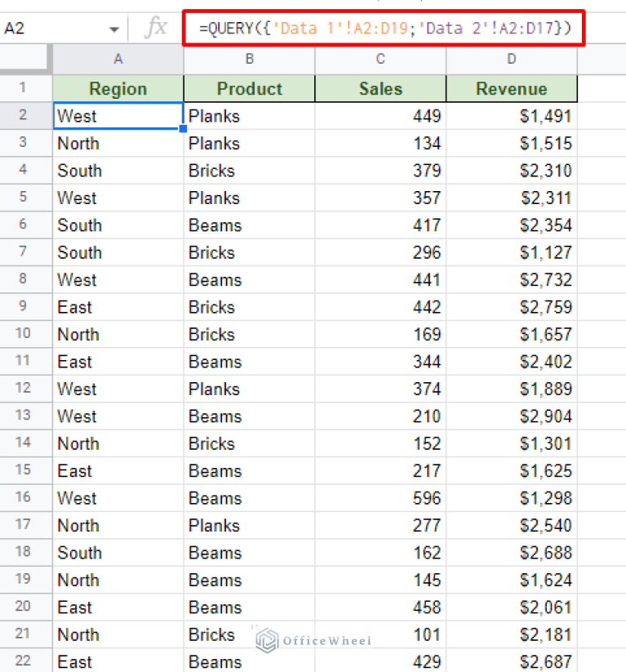Click the Name box showing A2
This screenshot has width=626, height=672.
click(x=49, y=29)
